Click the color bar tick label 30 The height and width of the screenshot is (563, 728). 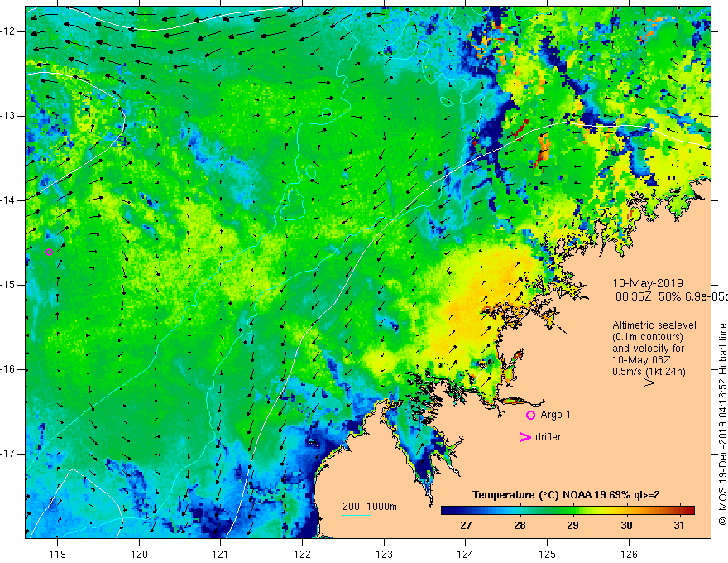(626, 526)
